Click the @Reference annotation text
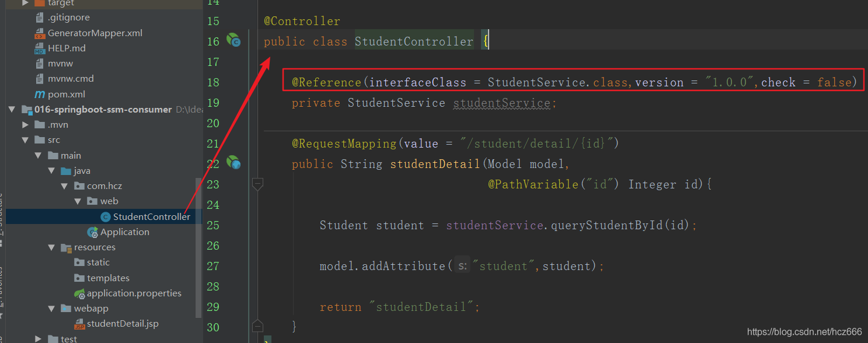 point(326,82)
